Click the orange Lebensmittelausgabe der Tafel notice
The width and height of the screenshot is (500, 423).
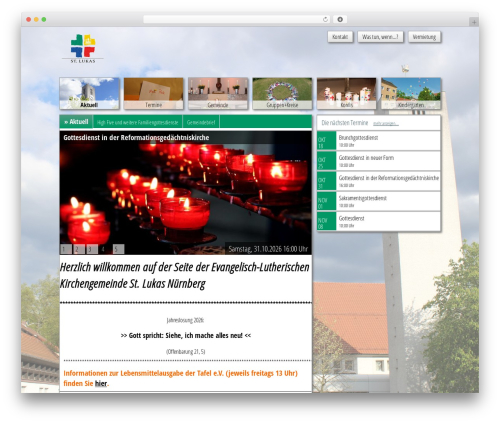pyautogui.click(x=180, y=378)
